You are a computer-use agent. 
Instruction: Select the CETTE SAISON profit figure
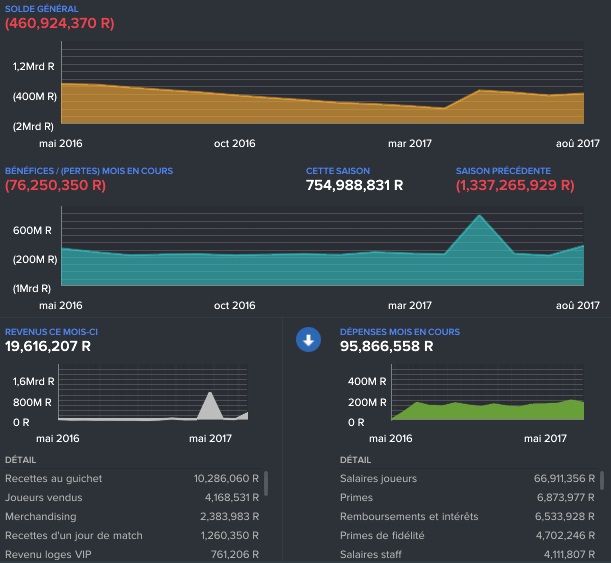(354, 185)
